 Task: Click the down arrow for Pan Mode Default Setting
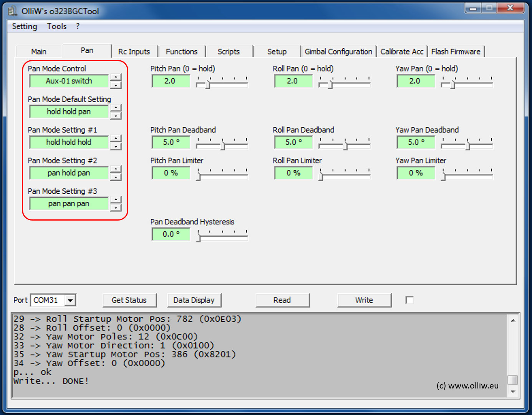pyautogui.click(x=116, y=116)
